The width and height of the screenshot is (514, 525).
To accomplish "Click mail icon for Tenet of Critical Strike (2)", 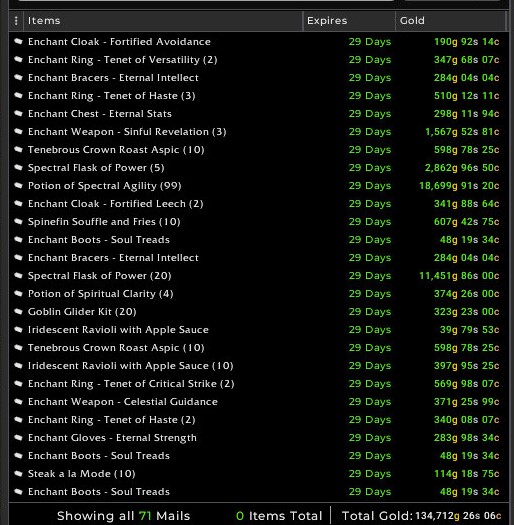I will pyautogui.click(x=18, y=384).
